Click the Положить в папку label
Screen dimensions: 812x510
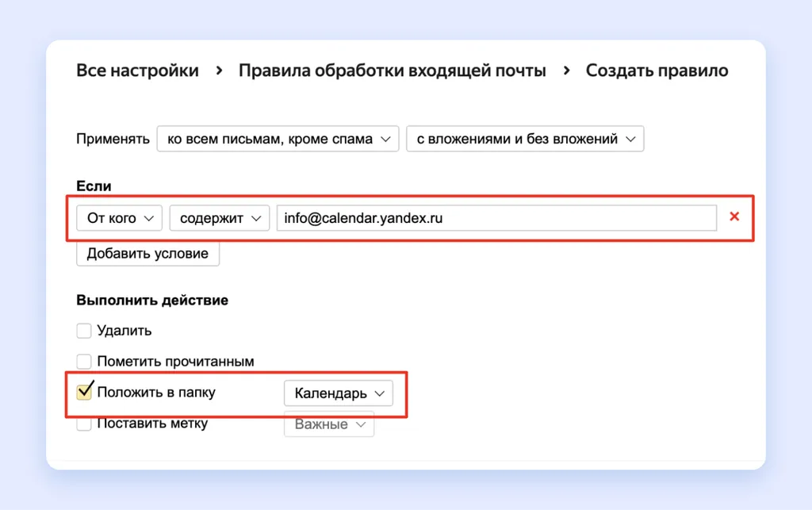coord(156,392)
